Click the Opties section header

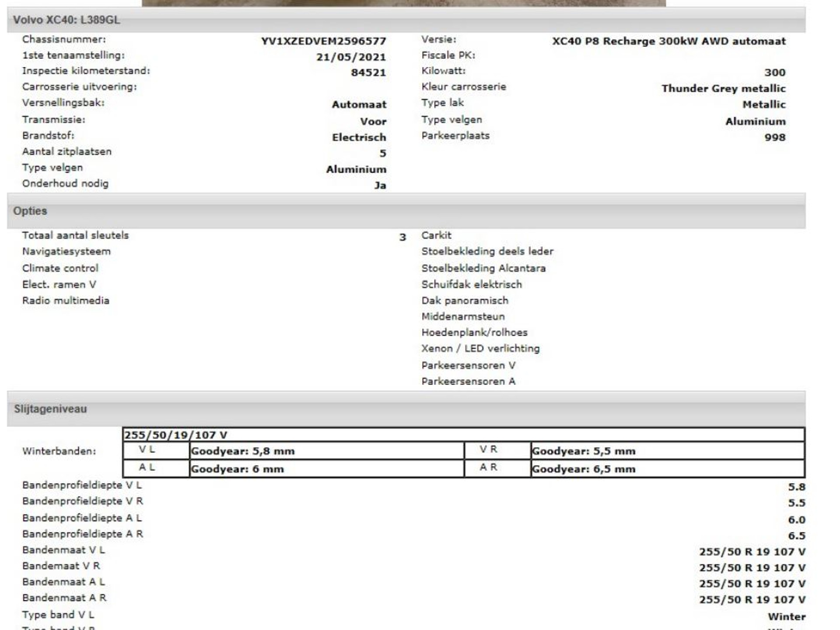tap(406, 211)
